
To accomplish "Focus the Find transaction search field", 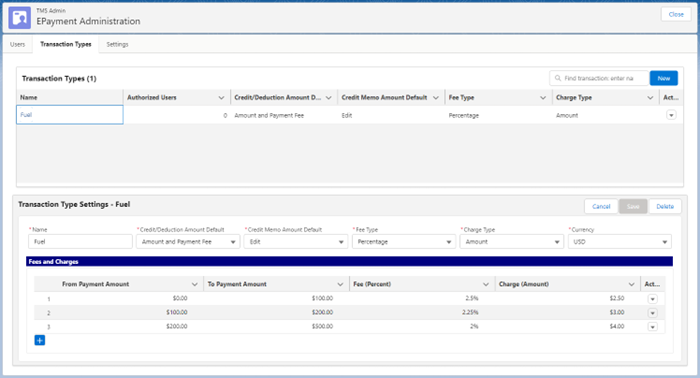I will (599, 78).
